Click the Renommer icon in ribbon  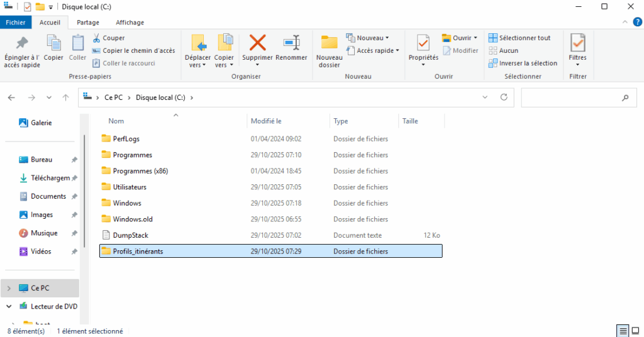291,43
